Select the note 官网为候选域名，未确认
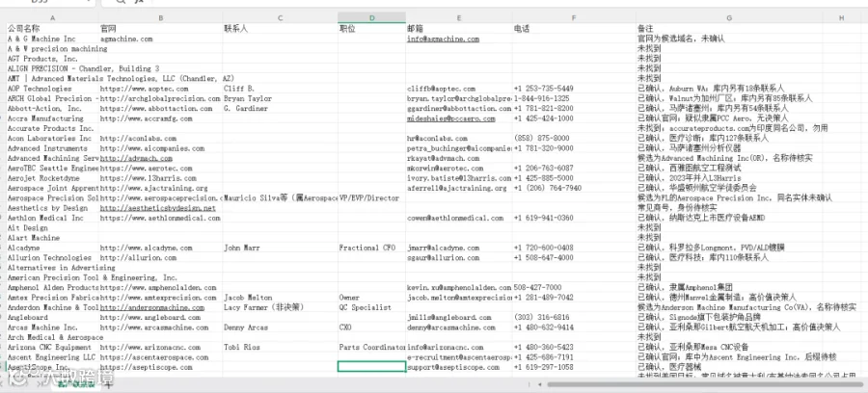This screenshot has height=393, width=868. (729, 39)
